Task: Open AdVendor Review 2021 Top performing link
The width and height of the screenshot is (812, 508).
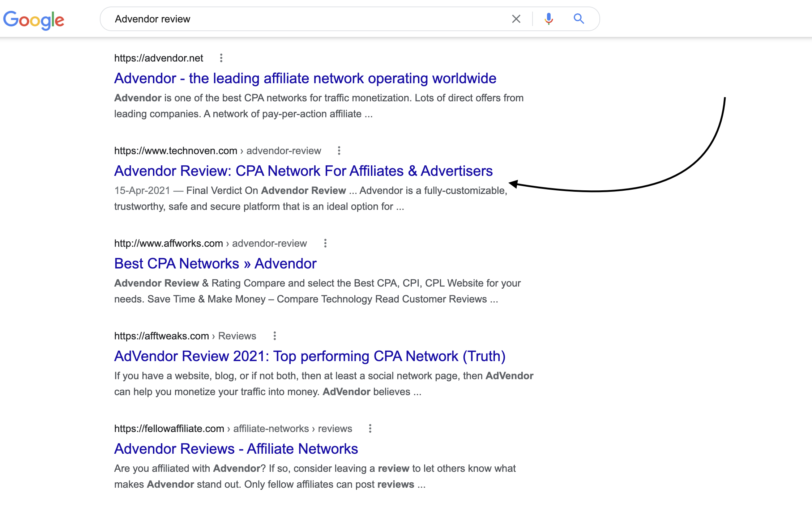Action: [309, 356]
